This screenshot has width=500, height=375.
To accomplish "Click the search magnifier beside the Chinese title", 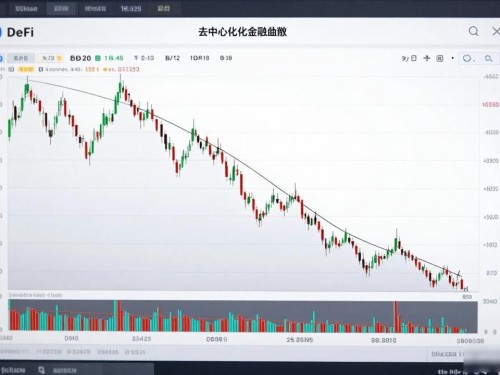I will tap(473, 31).
